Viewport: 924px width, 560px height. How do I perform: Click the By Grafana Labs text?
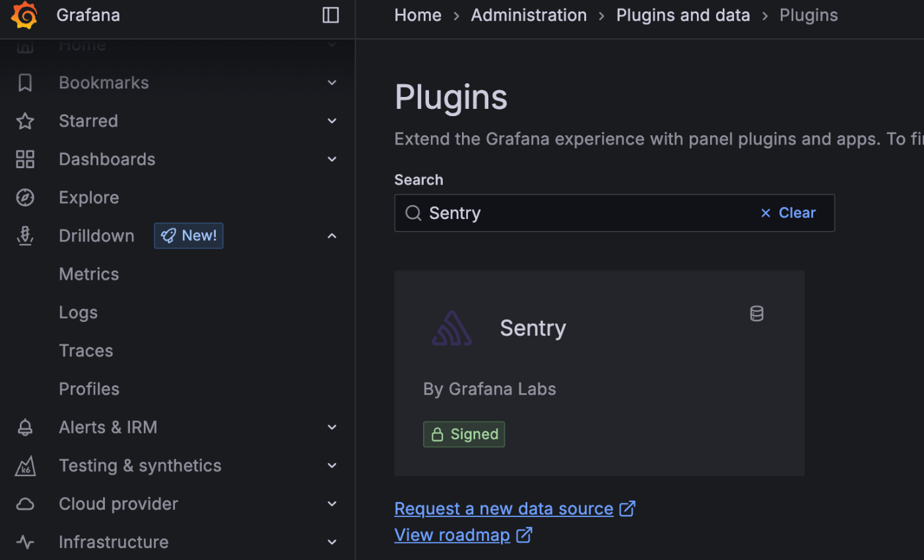(x=490, y=389)
